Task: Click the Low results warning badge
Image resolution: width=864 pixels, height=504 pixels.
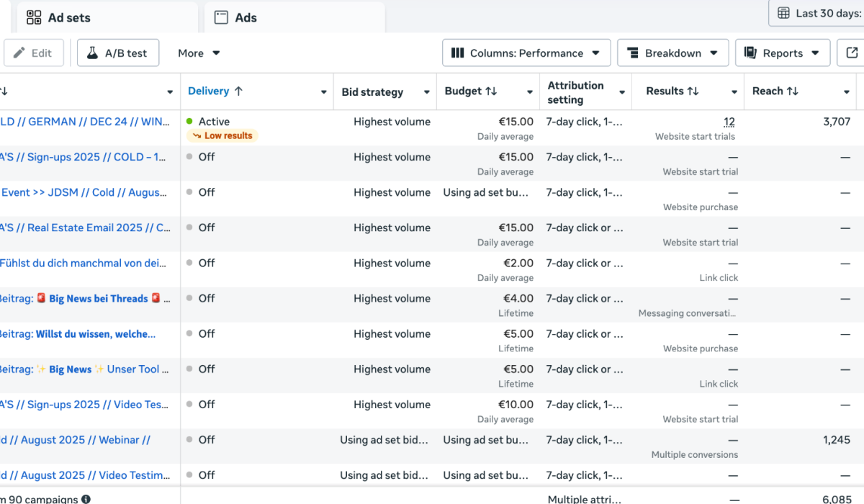Action: tap(222, 135)
